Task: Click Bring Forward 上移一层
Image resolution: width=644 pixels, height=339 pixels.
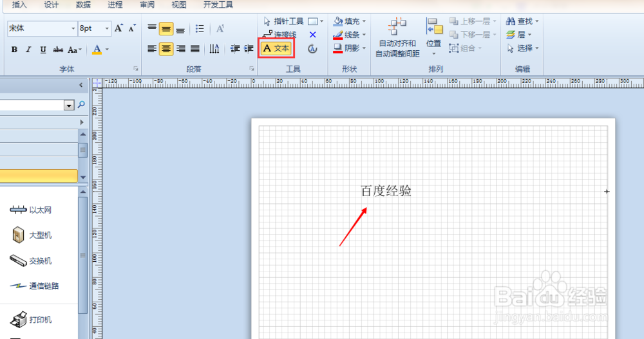Action: point(473,21)
